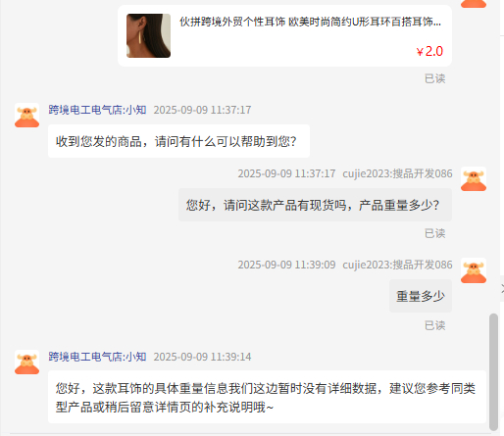
Task: Click cujie2023:搜品开发086 name at 11:37:17
Action: tap(397, 173)
